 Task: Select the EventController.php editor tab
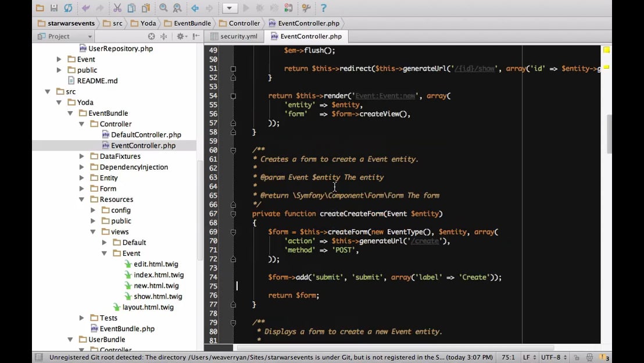pyautogui.click(x=306, y=36)
